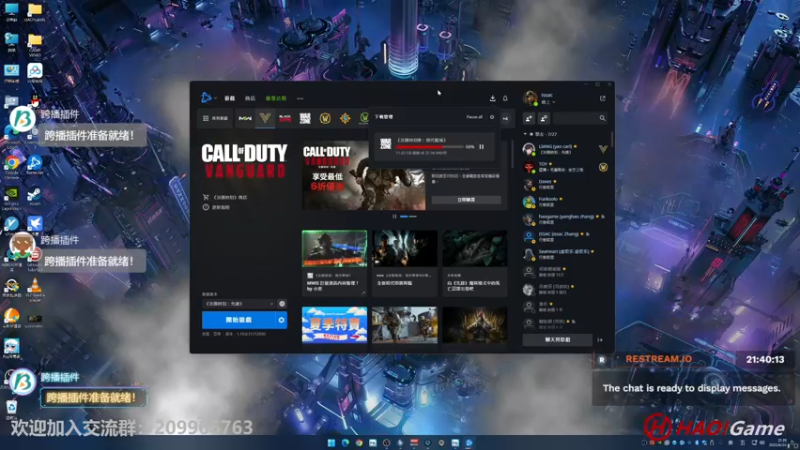Open the downloads icon in header
The image size is (800, 450).
pyautogui.click(x=492, y=98)
